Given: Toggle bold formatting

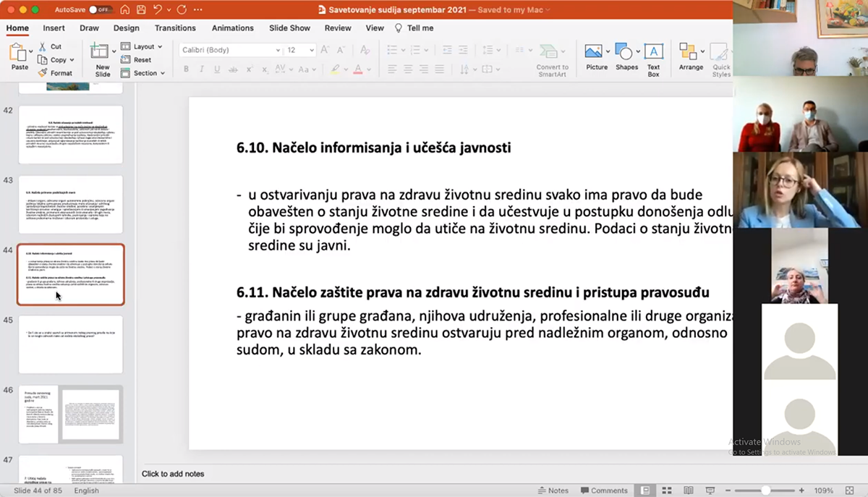Looking at the screenshot, I should [186, 69].
